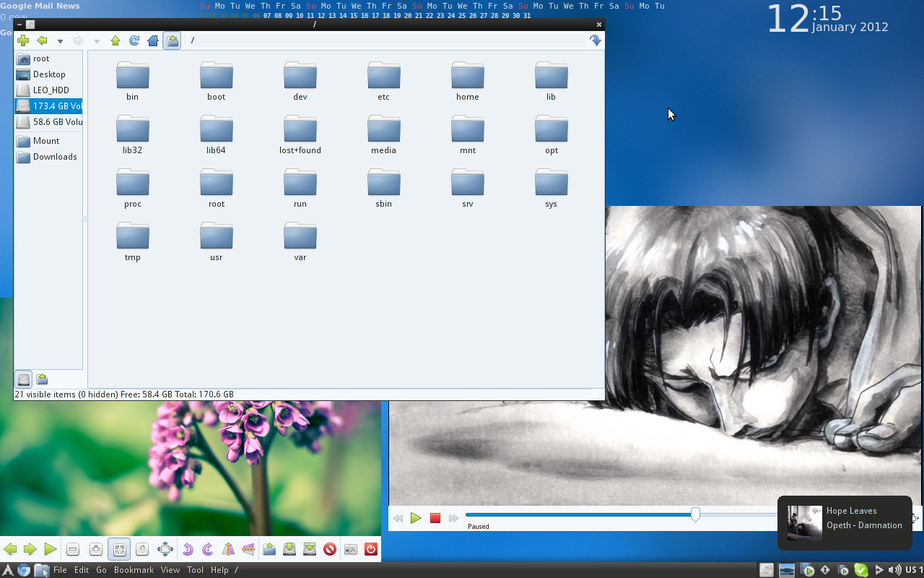The height and width of the screenshot is (578, 924).
Task: Go to the home folder icon
Action: coord(153,40)
